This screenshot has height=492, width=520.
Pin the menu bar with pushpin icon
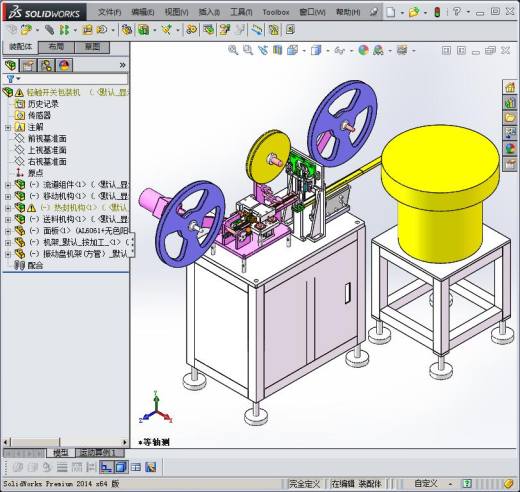(x=374, y=12)
